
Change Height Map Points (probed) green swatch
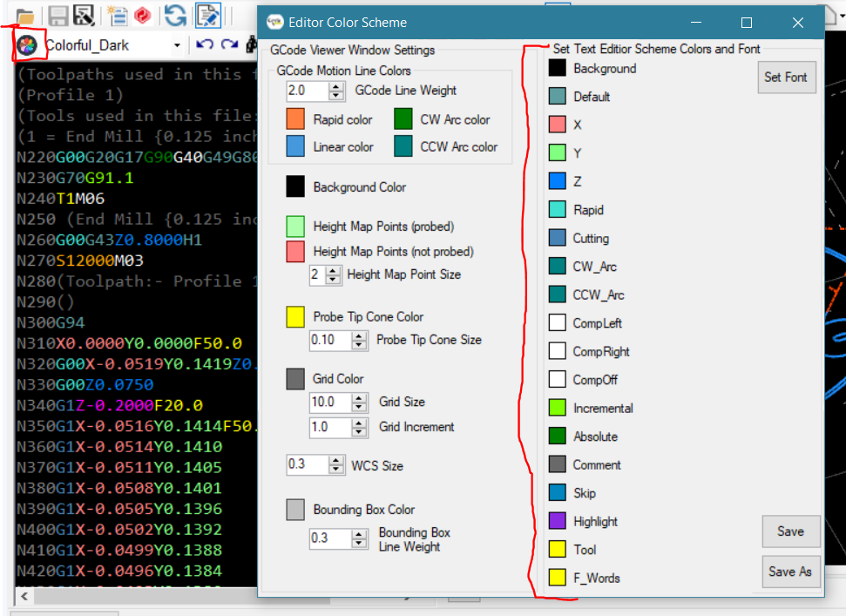[x=295, y=226]
